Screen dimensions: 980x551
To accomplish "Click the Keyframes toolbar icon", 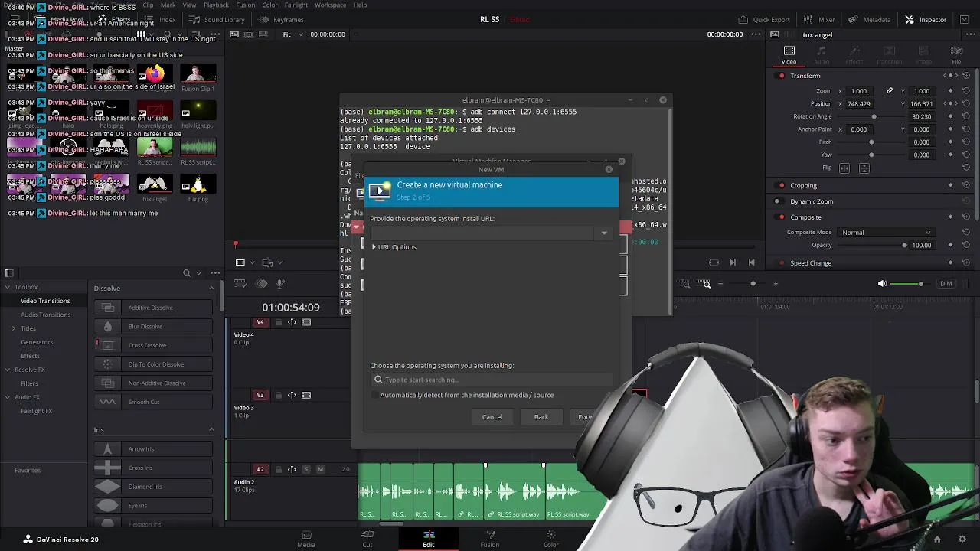I will 263,20.
